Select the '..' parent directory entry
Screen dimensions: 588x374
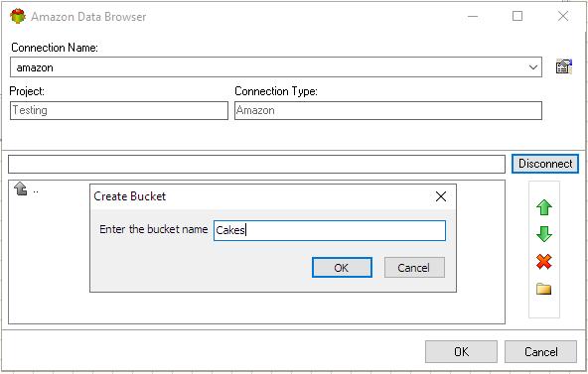[x=36, y=190]
